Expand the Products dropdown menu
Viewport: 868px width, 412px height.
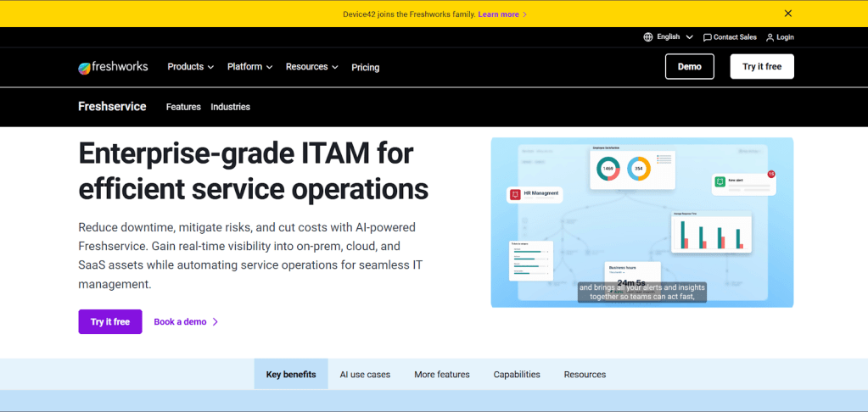[190, 67]
